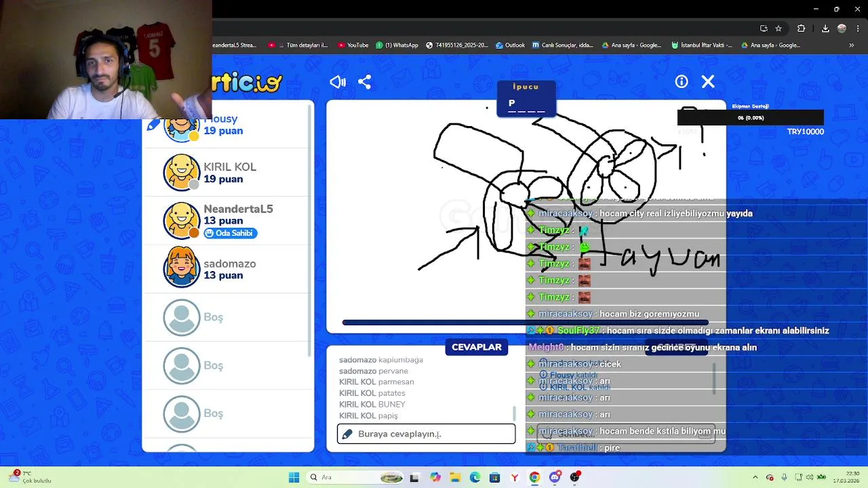Screen dimensions: 868x488
Task: Open the Outlook bookmark
Action: click(510, 45)
